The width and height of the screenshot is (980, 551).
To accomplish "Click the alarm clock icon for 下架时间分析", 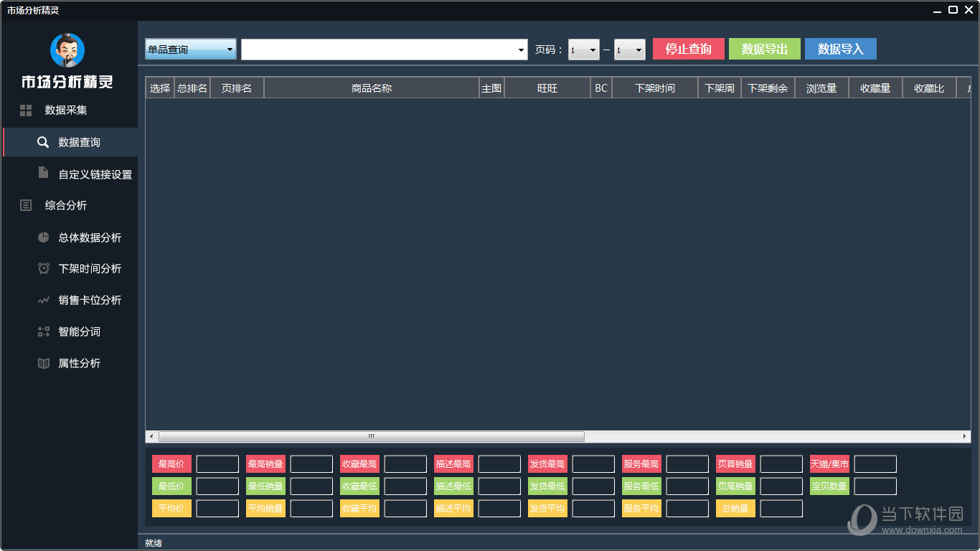I will click(43, 268).
